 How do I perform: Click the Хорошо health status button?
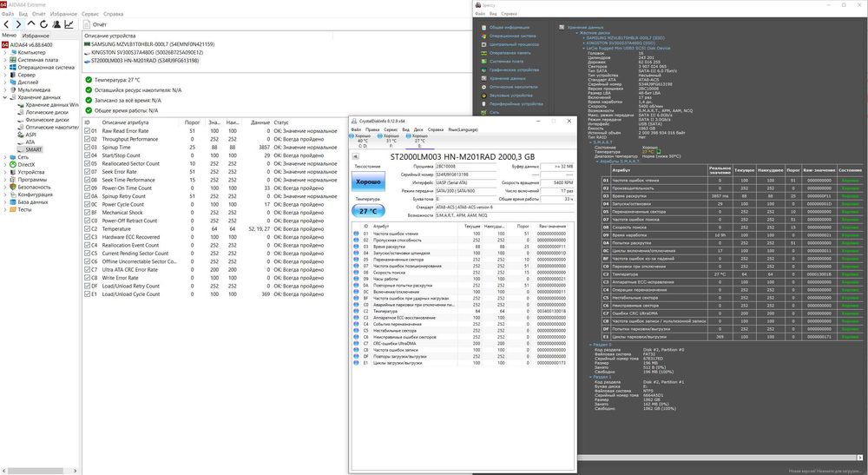(x=368, y=181)
